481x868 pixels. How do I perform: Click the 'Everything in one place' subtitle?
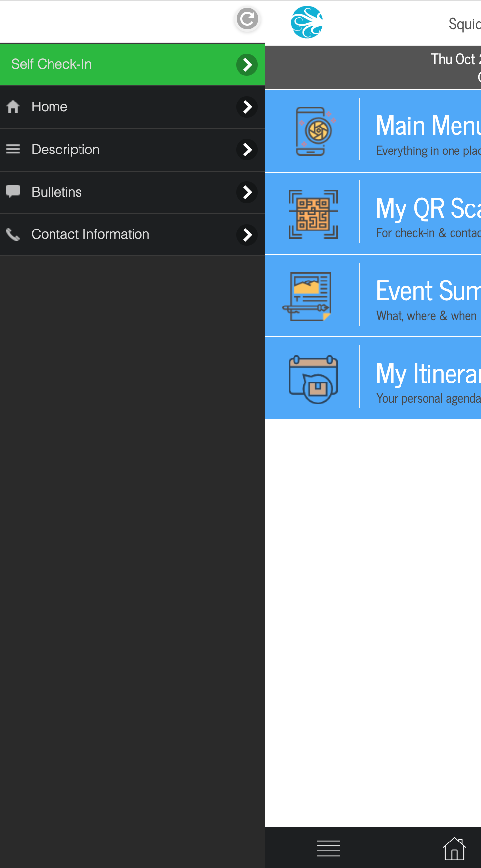click(x=428, y=151)
